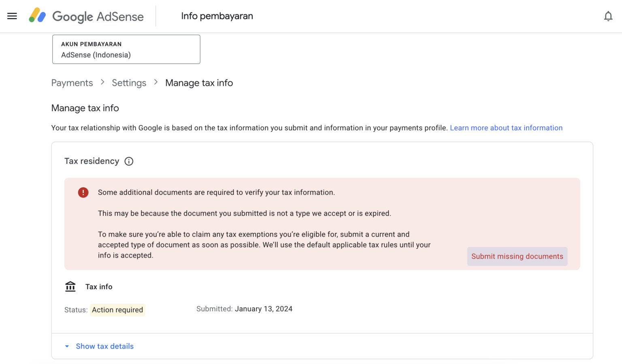
Task: Click the Tax residency info icon
Action: (x=129, y=161)
